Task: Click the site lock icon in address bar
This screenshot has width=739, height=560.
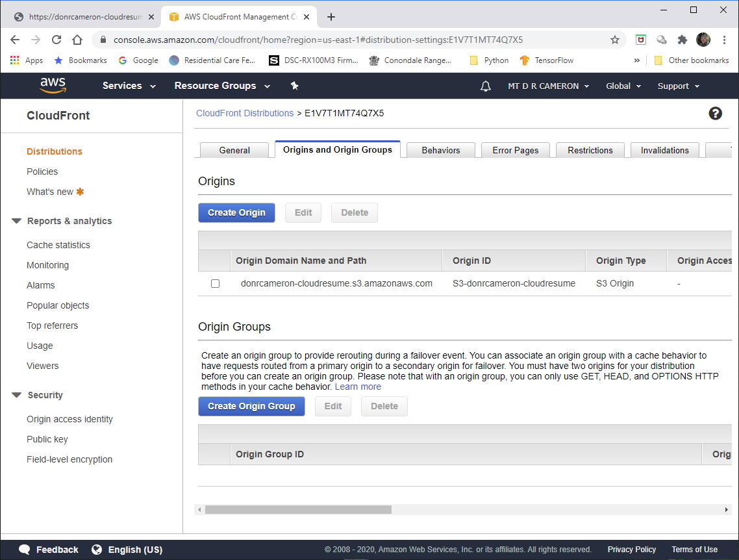Action: point(103,40)
